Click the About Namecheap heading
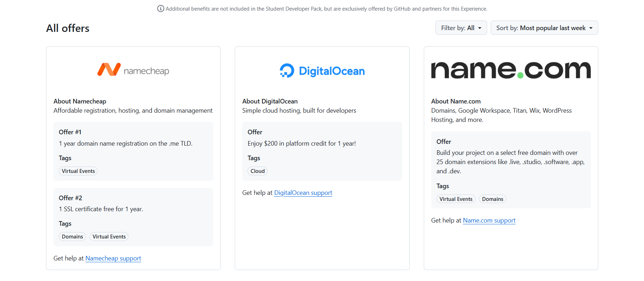Image resolution: width=644 pixels, height=281 pixels. tap(80, 101)
